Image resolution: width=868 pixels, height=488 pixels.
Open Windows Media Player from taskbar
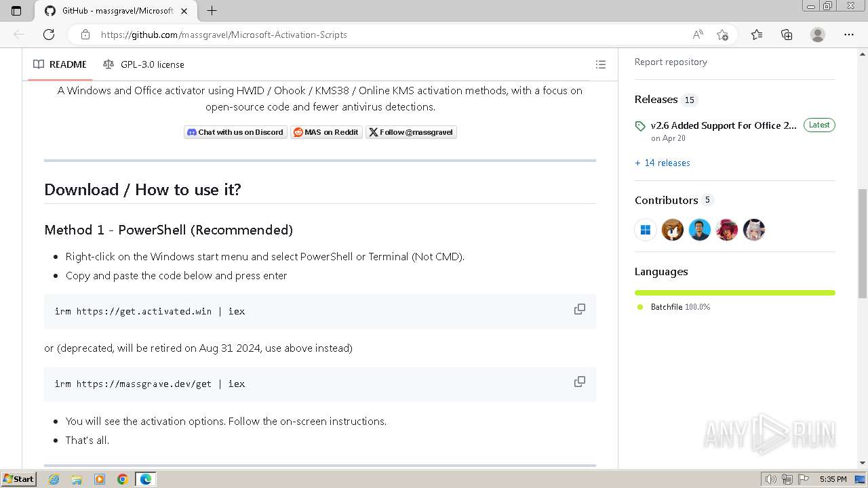100,479
